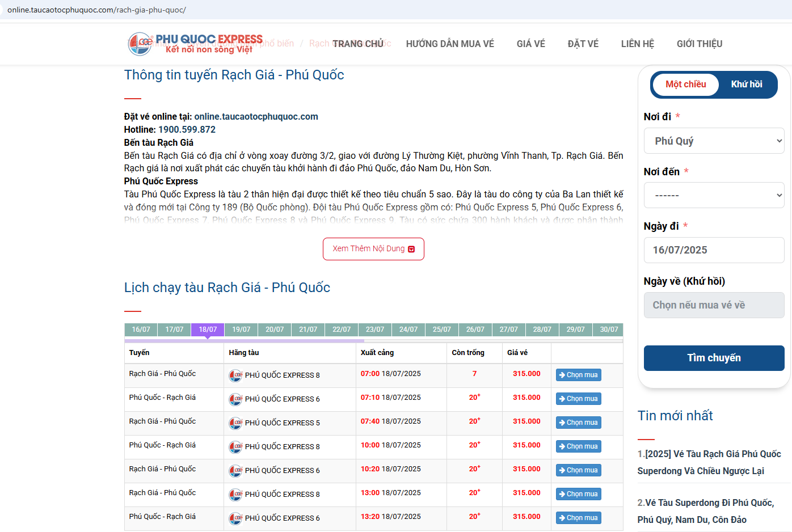Select the 26/07 date tab
This screenshot has width=792, height=532.
tap(475, 330)
